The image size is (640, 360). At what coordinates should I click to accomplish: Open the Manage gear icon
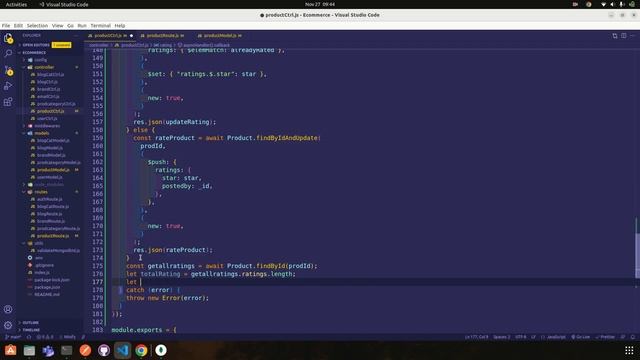pyautogui.click(x=8, y=325)
